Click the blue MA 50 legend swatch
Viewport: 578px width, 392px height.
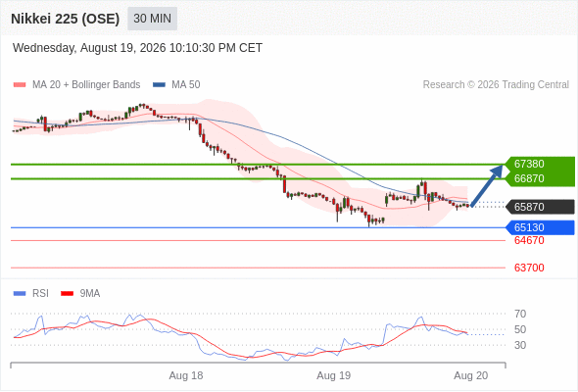[159, 85]
